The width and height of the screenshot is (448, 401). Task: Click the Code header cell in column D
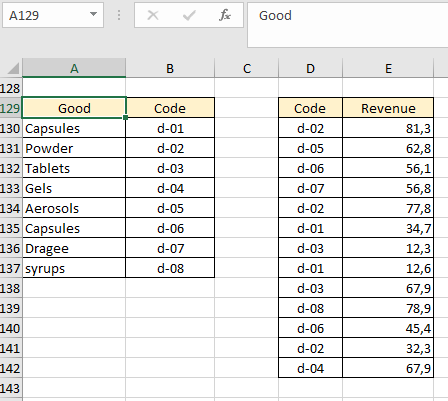tap(310, 108)
